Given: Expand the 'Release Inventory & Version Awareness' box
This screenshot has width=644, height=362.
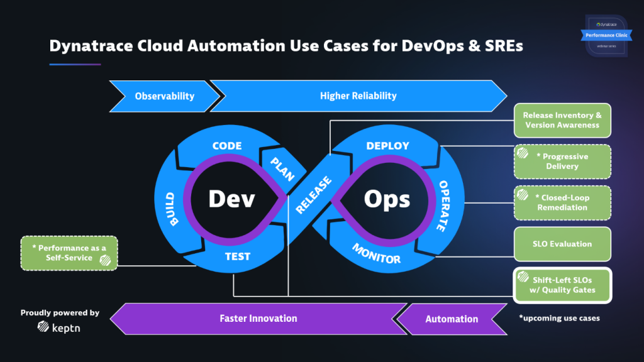Looking at the screenshot, I should [x=562, y=120].
